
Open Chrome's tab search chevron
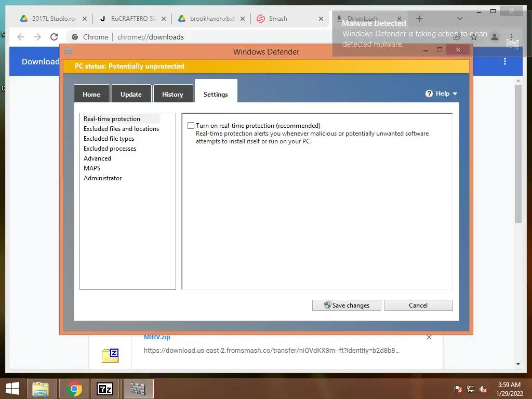tap(460, 19)
